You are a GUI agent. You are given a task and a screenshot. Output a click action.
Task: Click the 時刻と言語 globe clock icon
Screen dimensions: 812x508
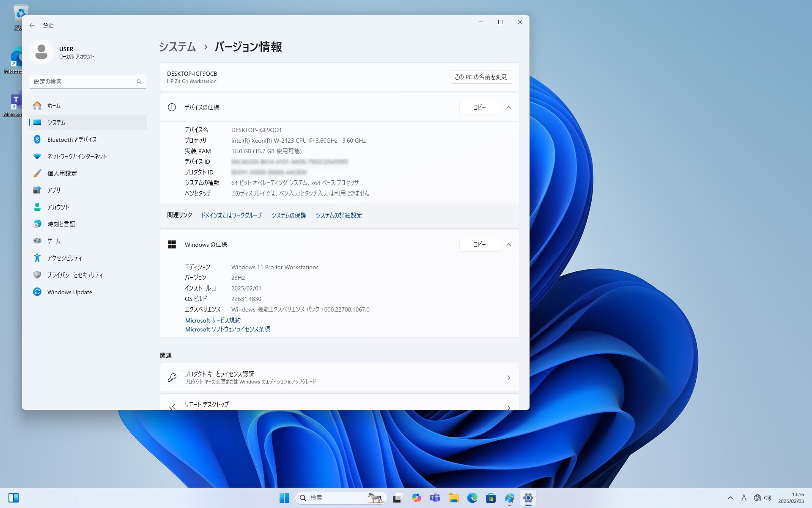pos(37,224)
